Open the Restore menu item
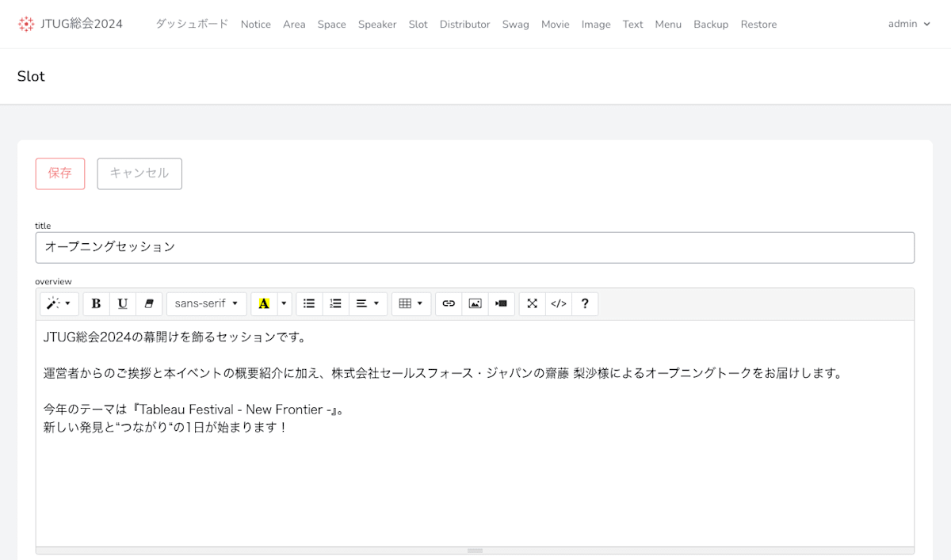This screenshot has width=951, height=560. (x=758, y=24)
